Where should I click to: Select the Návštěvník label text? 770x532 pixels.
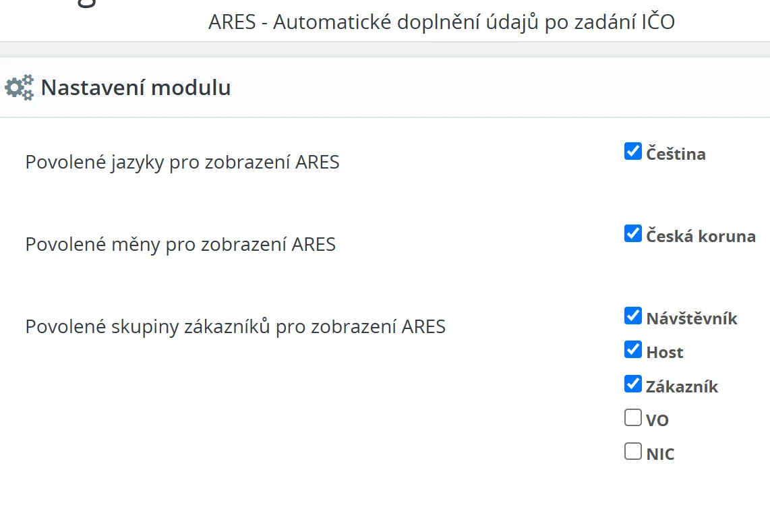coord(692,318)
